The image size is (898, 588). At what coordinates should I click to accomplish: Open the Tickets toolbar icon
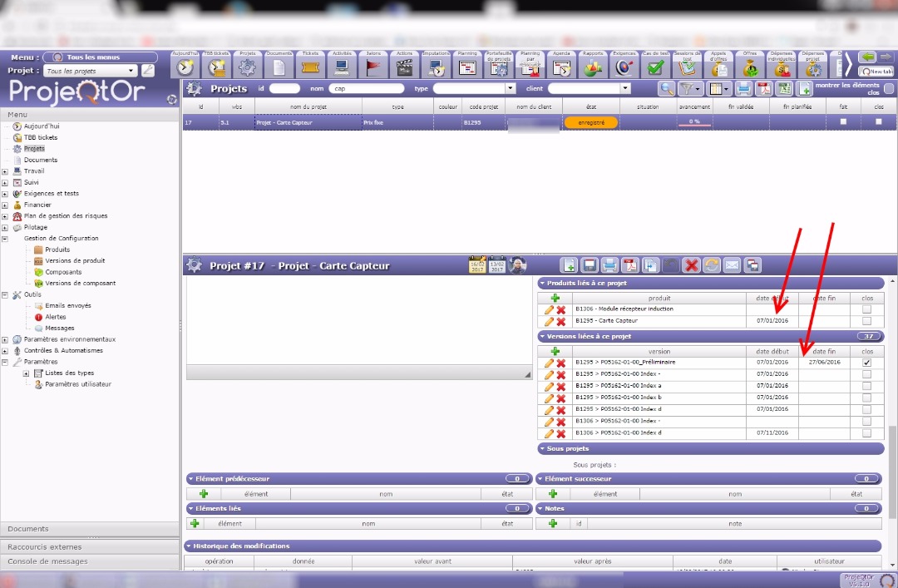pyautogui.click(x=310, y=67)
